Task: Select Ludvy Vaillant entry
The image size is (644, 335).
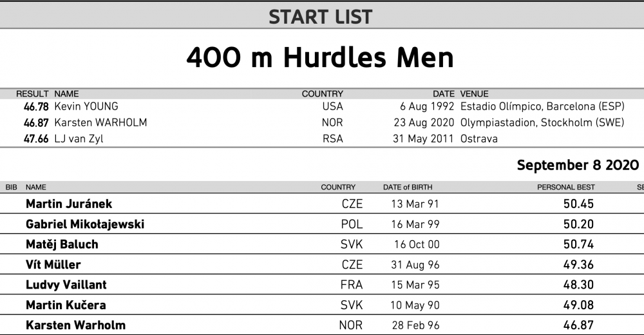Action: [66, 285]
